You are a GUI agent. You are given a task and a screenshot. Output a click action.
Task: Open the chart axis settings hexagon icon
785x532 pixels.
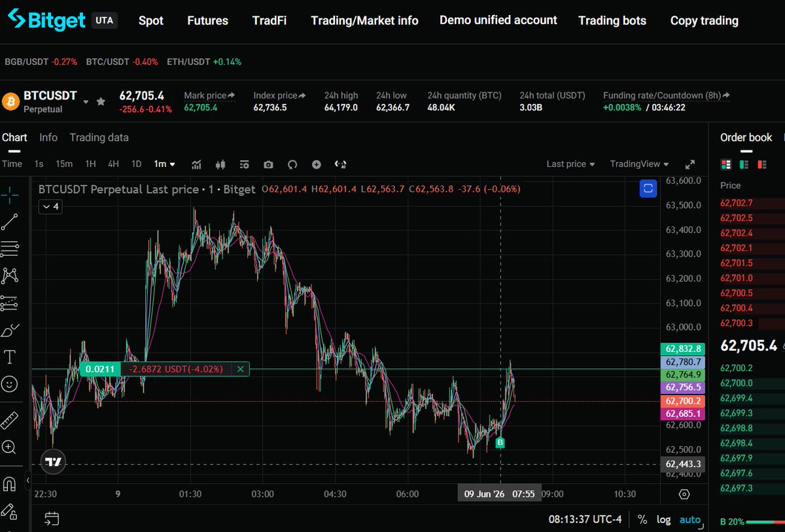tap(684, 494)
